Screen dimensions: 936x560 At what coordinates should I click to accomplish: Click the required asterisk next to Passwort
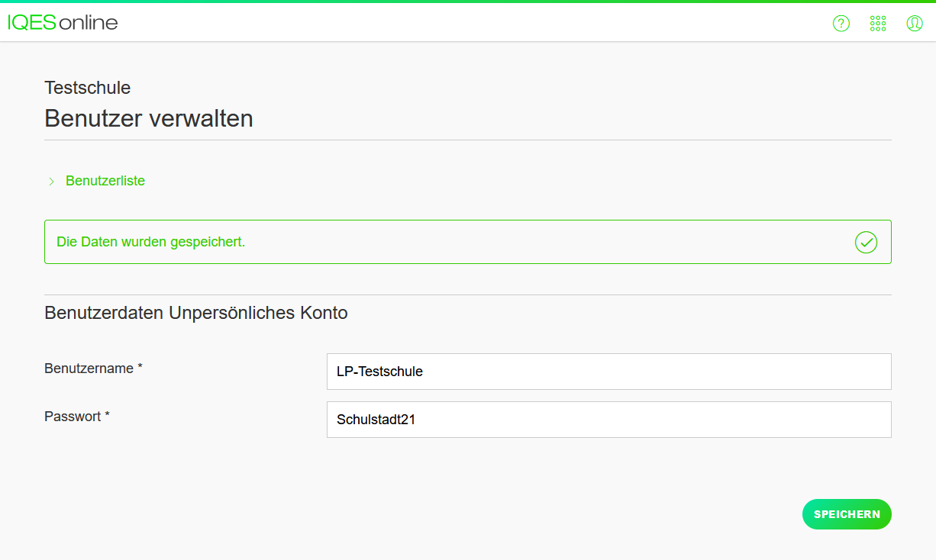point(108,417)
